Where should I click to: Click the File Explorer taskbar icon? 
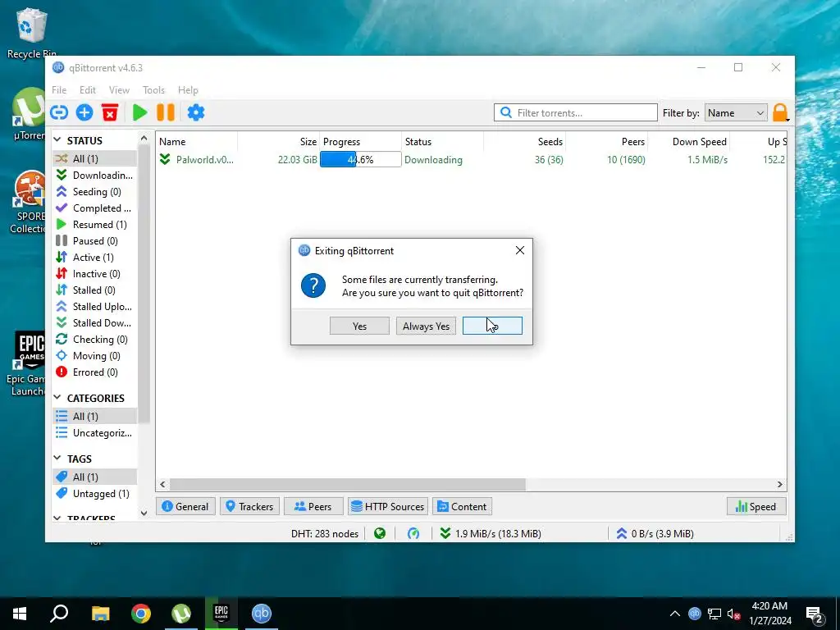pyautogui.click(x=100, y=614)
